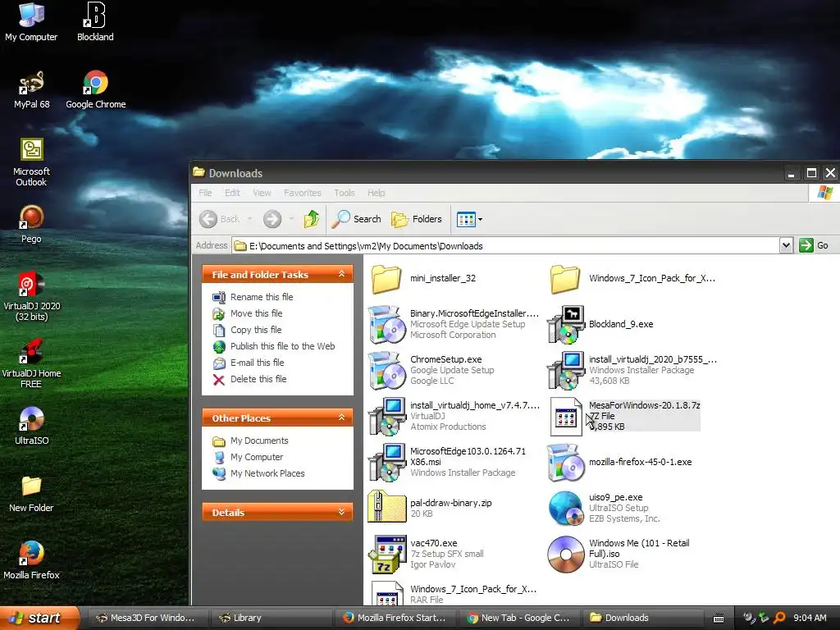Open the Start menu
The height and width of the screenshot is (630, 840).
coord(39,619)
